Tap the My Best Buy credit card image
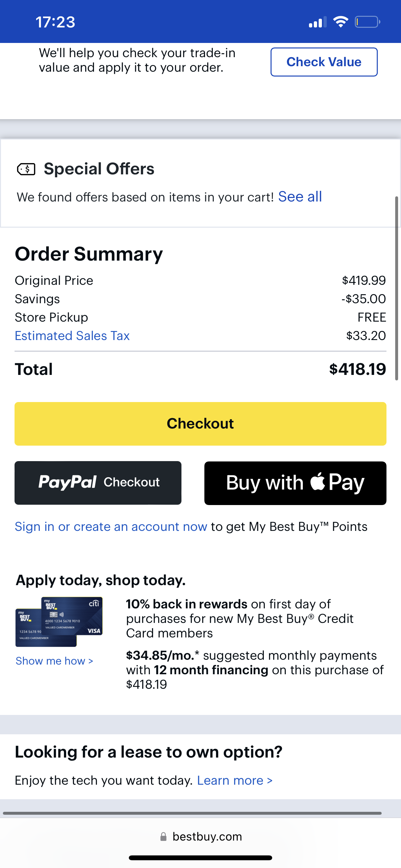Image resolution: width=401 pixels, height=868 pixels. 59,622
